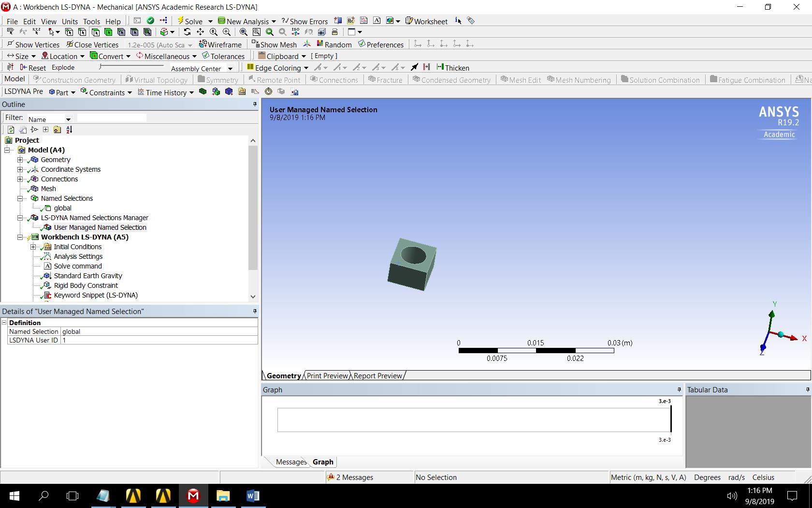
Task: Click the Outline vertical scrollbar
Action: point(253,218)
